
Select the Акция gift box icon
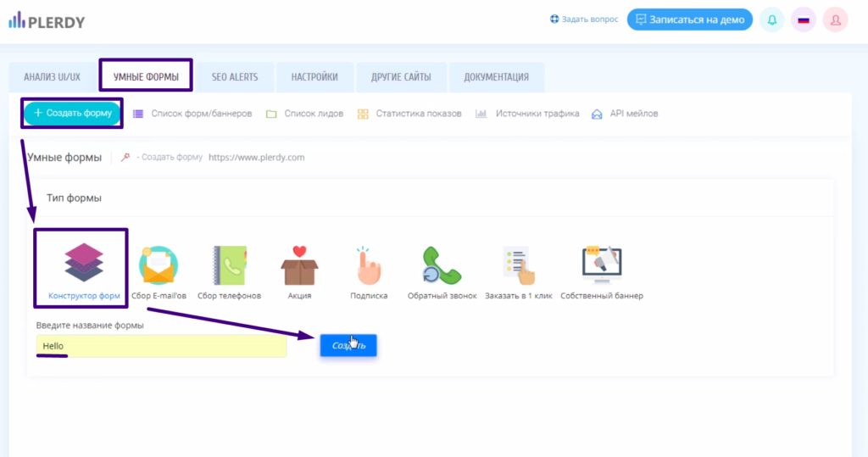pos(299,265)
